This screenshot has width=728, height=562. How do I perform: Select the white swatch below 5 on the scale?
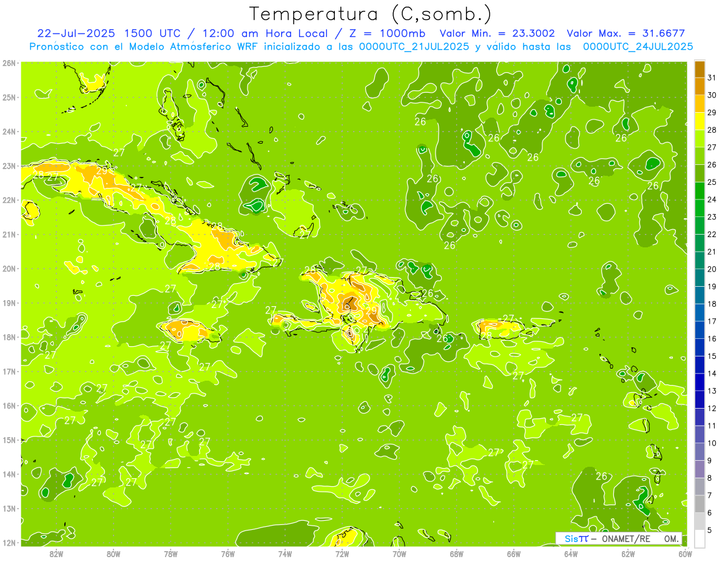(699, 538)
